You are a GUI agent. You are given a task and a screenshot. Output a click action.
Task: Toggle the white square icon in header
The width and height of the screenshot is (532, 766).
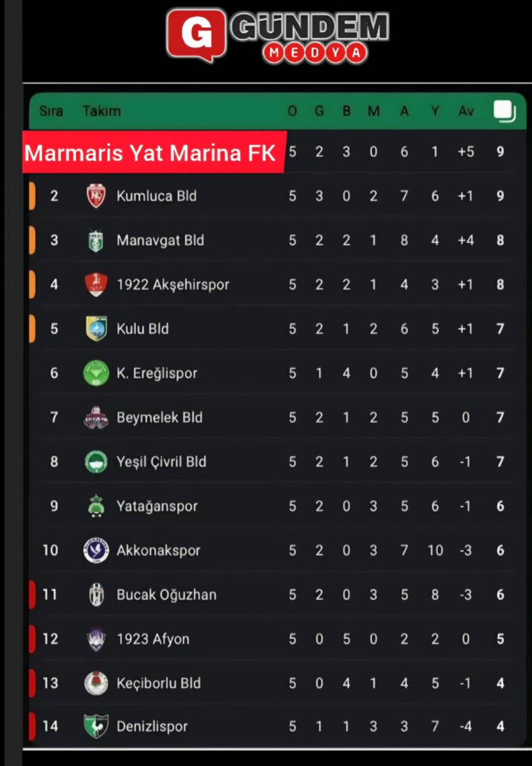tap(504, 111)
